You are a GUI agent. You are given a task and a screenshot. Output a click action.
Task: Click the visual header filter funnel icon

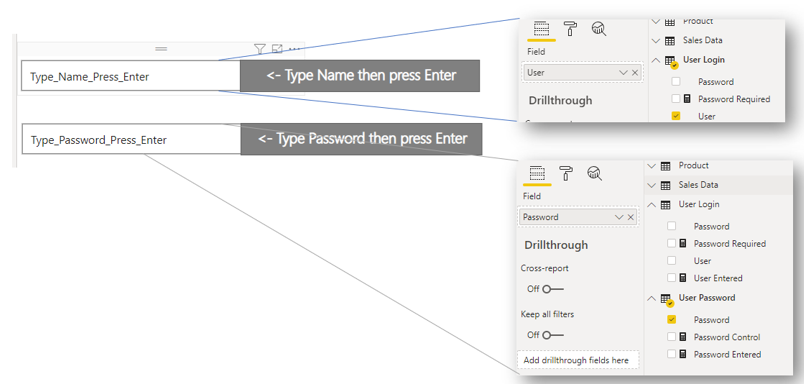tap(260, 49)
